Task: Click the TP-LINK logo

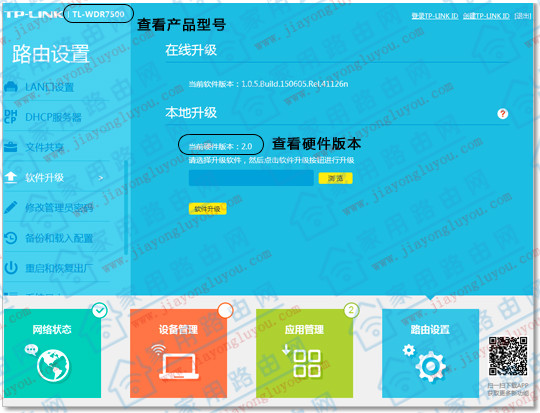Action: (33, 14)
